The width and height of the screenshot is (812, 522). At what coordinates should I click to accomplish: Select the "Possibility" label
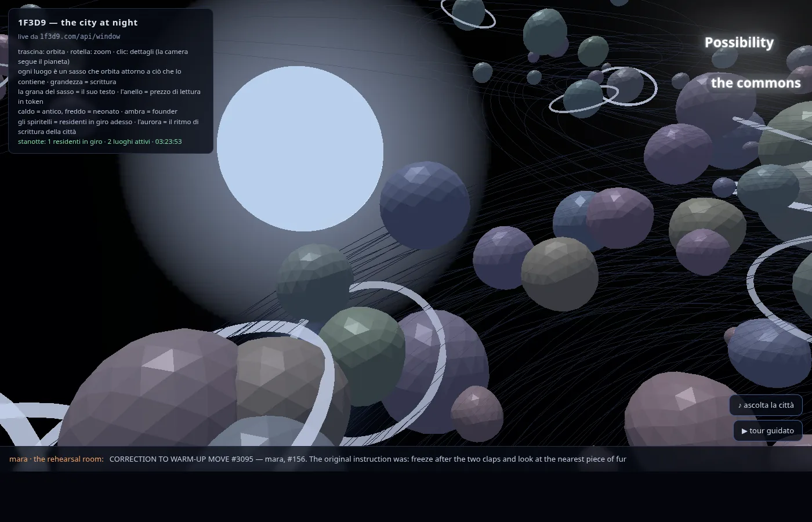(739, 42)
